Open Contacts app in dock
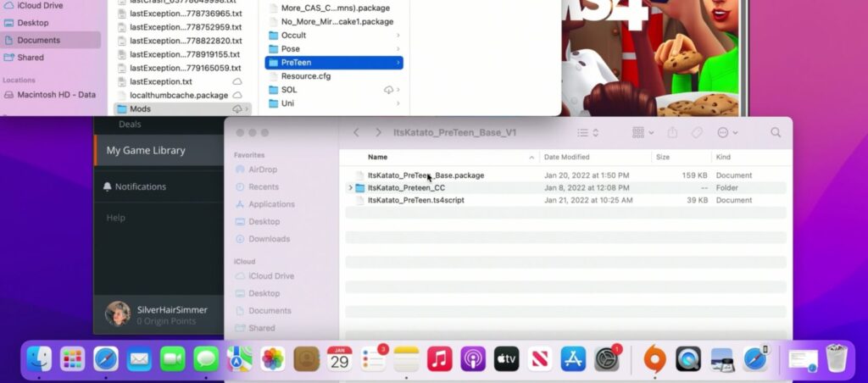868x383 pixels. click(x=306, y=360)
